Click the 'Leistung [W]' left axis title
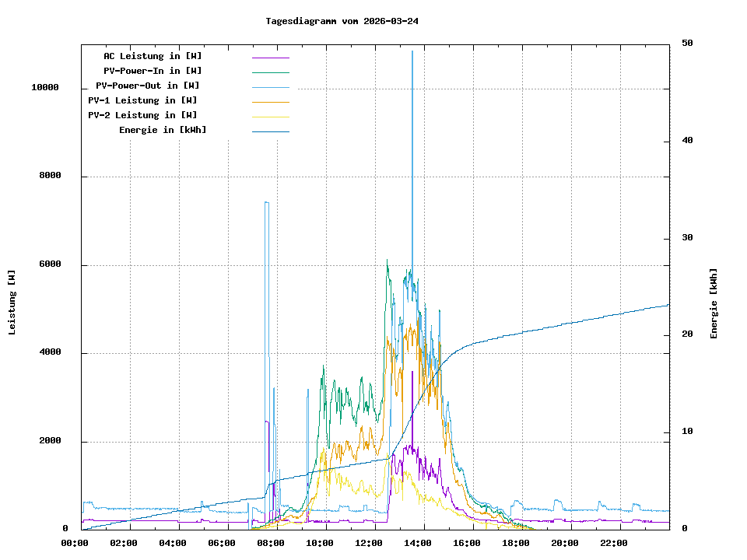The width and height of the screenshot is (747, 560). [12, 302]
